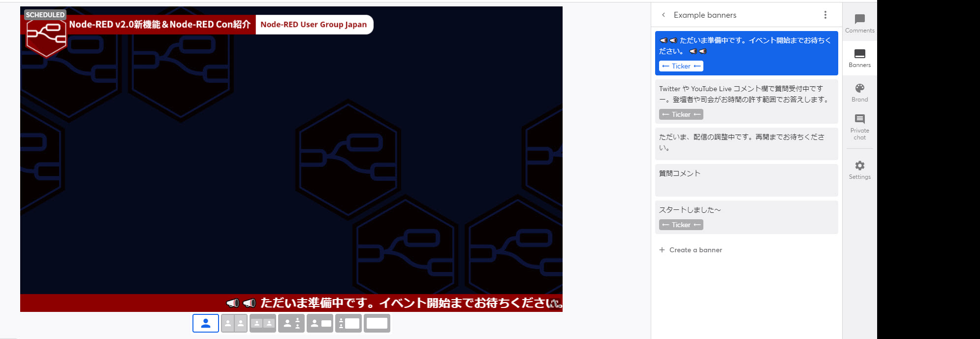980x339 pixels.
Task: Toggle Ticker on the スタートしました banner
Action: point(681,225)
